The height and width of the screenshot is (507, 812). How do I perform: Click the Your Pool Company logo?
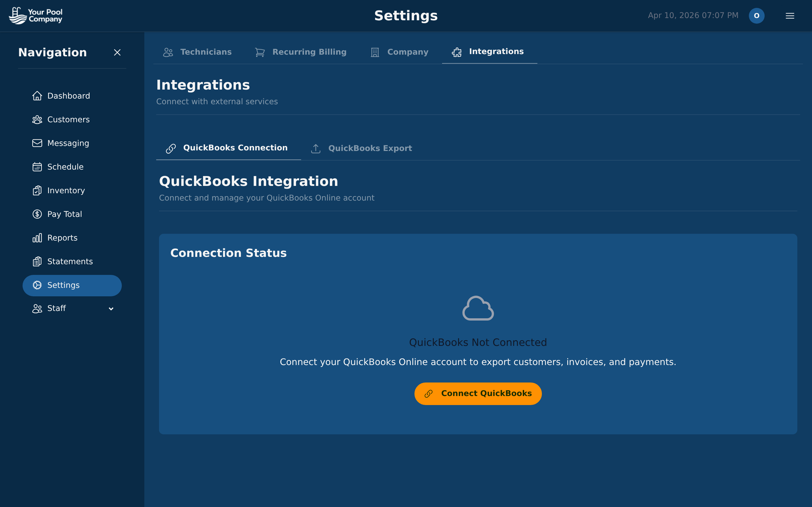[36, 15]
